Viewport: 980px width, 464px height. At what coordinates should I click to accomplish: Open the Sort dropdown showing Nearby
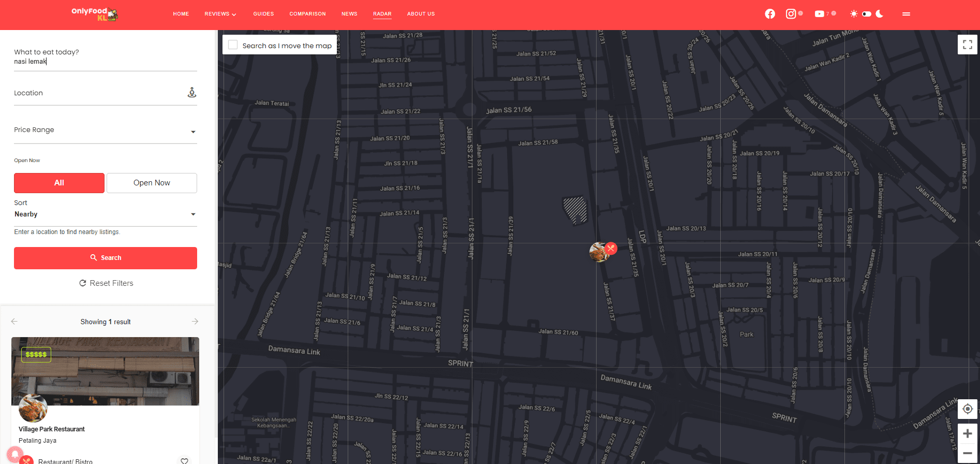click(106, 214)
